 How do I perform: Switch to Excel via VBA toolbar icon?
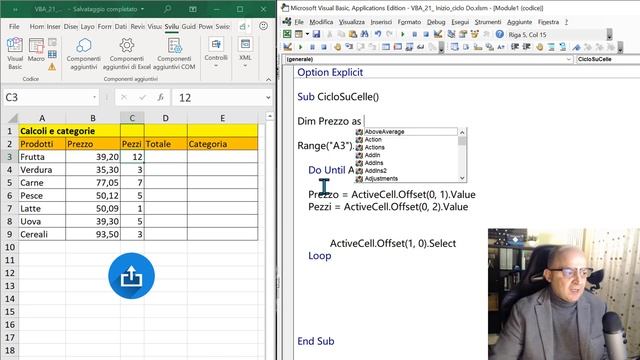click(287, 34)
